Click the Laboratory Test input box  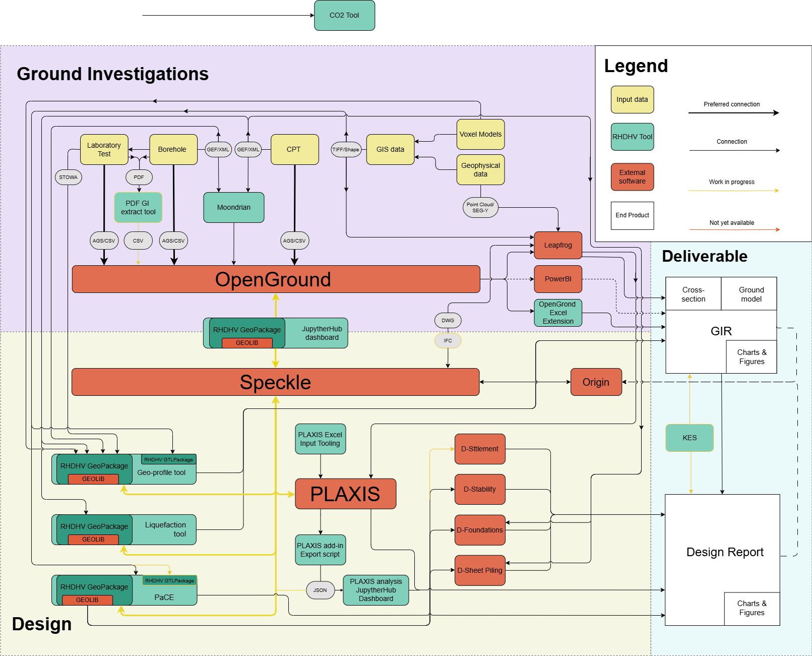point(104,149)
